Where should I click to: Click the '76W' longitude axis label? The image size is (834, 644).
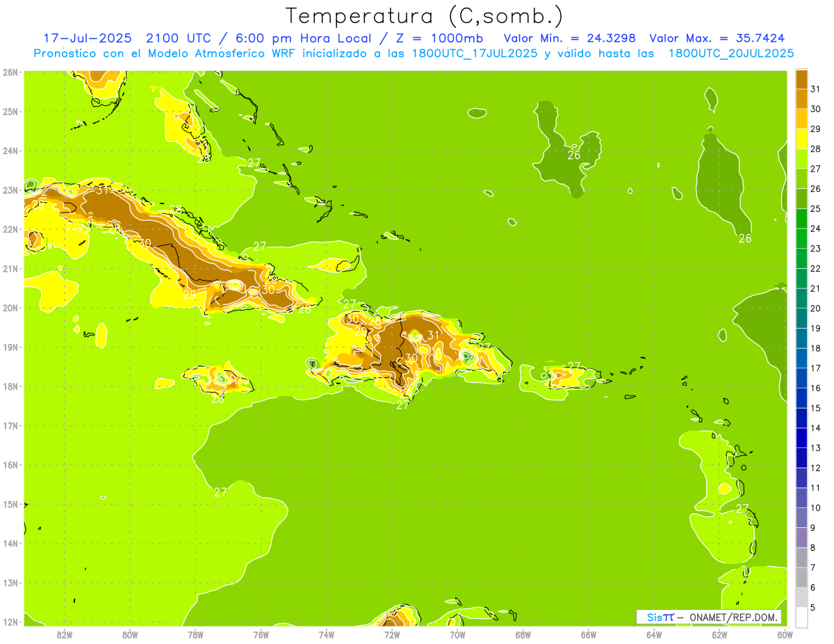261,634
